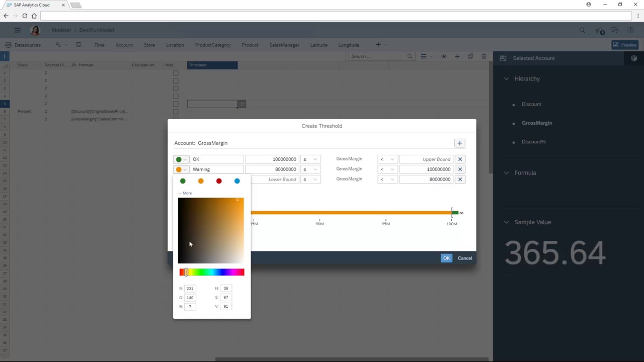Click the trash delete icon
The image size is (644, 362).
coord(484,56)
